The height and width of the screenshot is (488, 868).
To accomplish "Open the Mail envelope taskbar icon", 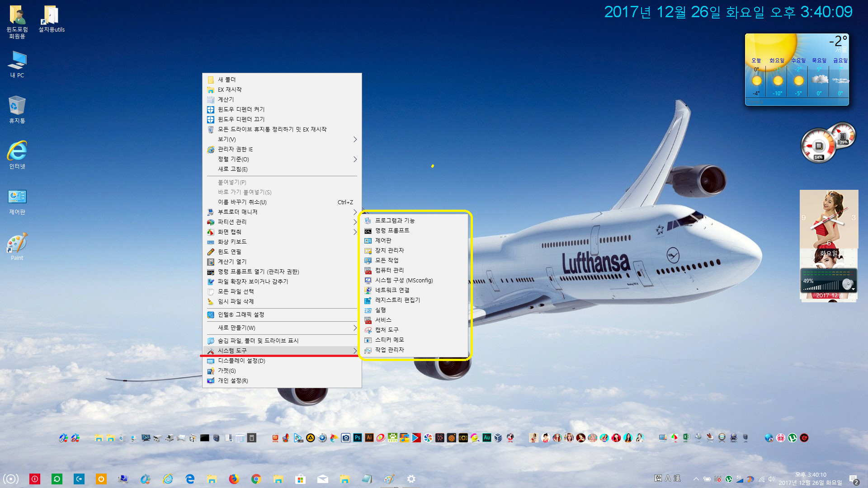I will [322, 479].
